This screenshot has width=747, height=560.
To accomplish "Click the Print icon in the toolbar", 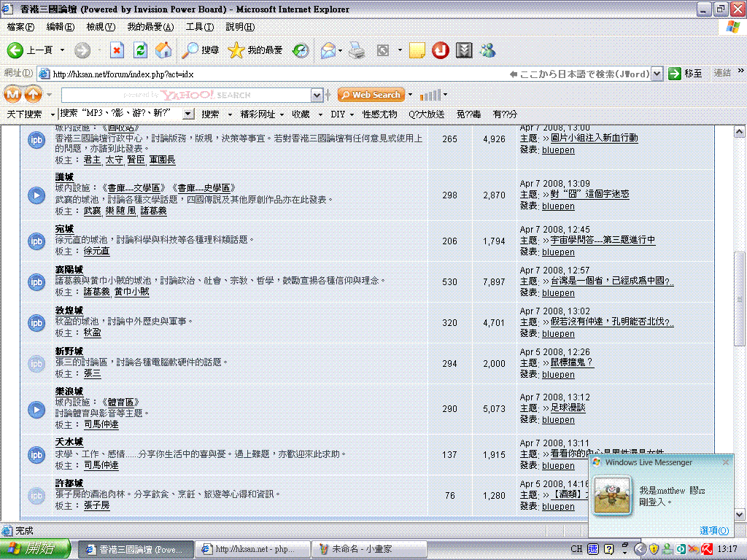I will click(x=356, y=50).
